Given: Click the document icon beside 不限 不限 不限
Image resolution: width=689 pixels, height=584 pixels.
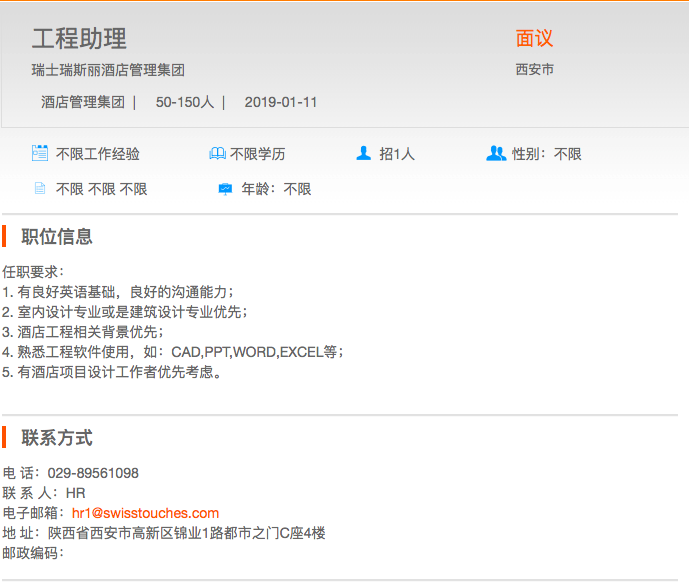Looking at the screenshot, I should click(x=40, y=188).
